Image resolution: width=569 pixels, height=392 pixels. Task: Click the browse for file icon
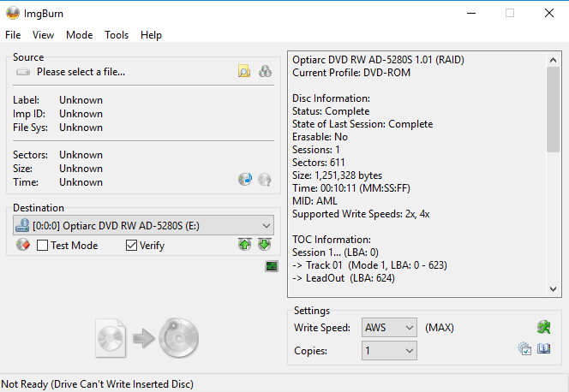(244, 71)
